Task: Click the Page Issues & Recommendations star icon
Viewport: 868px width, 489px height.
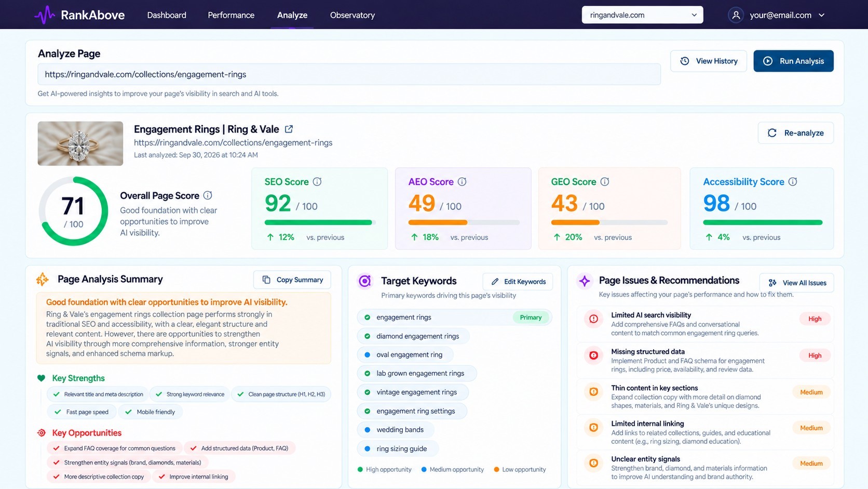Action: point(585,281)
